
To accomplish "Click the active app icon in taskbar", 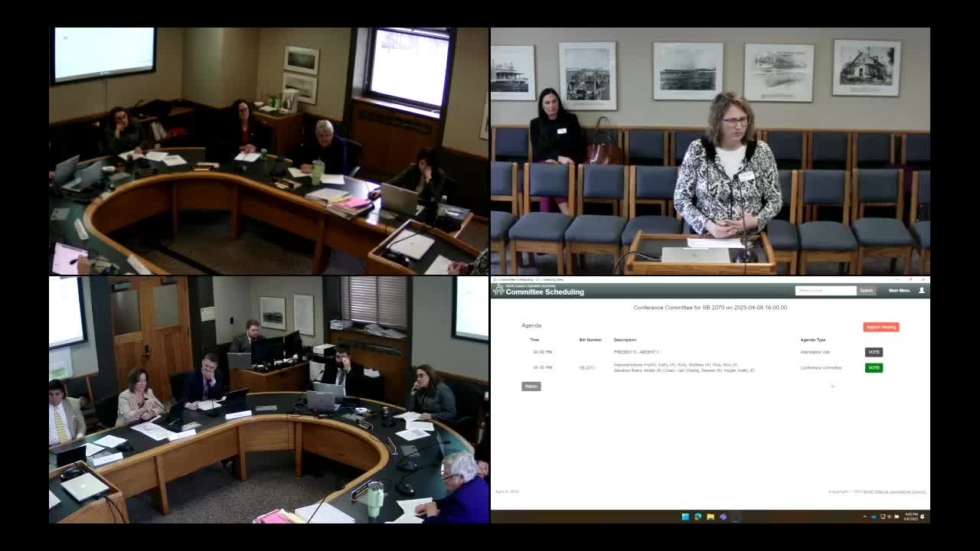I will tap(735, 517).
